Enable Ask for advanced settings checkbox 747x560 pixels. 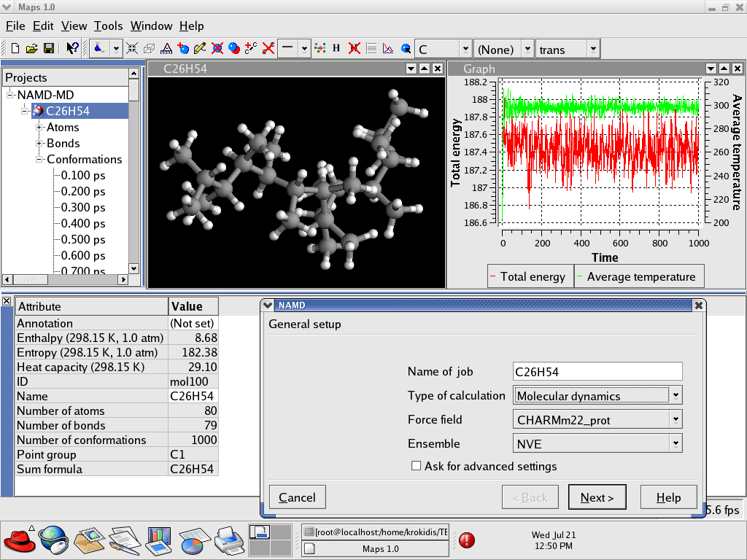(417, 466)
